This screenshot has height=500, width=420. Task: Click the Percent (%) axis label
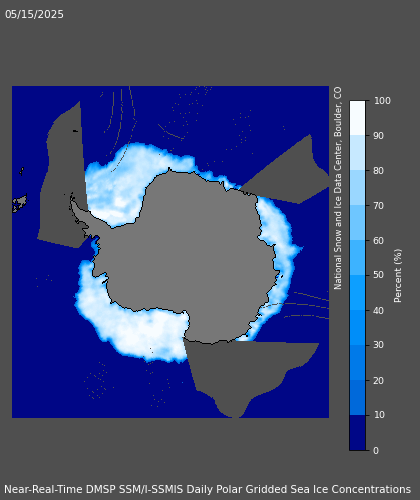[398, 276]
